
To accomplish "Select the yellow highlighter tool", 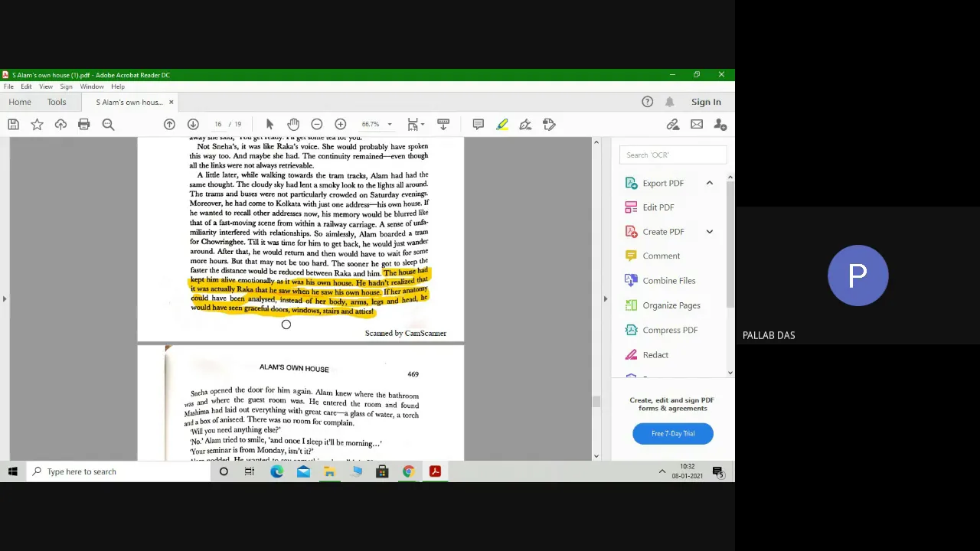I will tap(502, 124).
